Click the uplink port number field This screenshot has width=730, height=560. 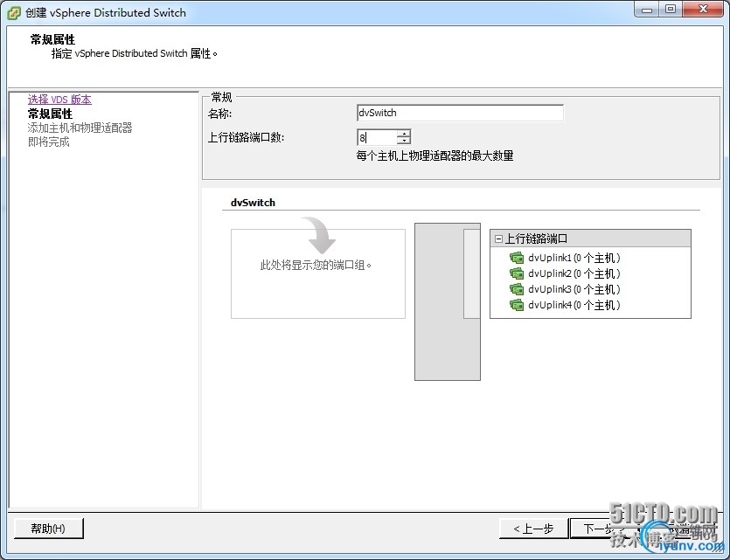coord(378,137)
